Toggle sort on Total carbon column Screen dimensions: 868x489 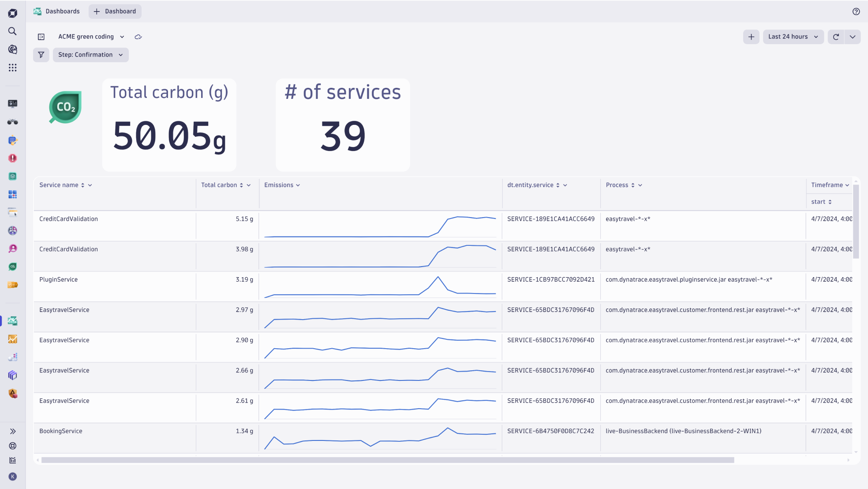click(x=241, y=185)
